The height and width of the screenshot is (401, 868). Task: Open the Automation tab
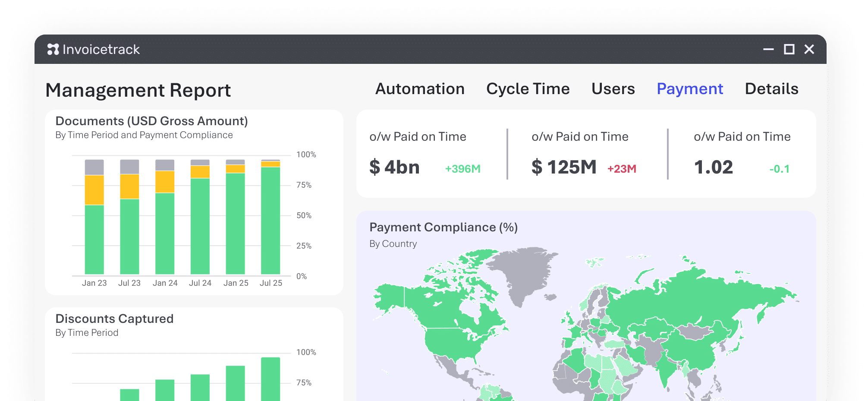click(x=420, y=89)
